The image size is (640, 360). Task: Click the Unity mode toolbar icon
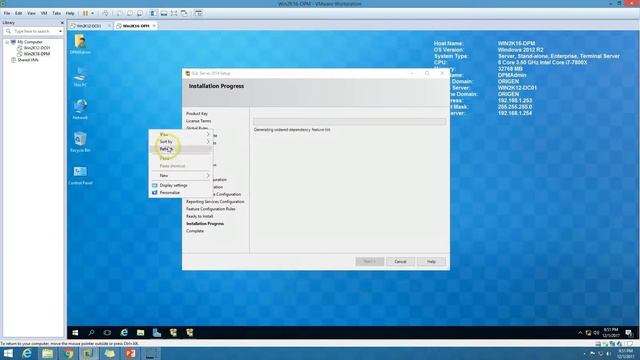(184, 13)
